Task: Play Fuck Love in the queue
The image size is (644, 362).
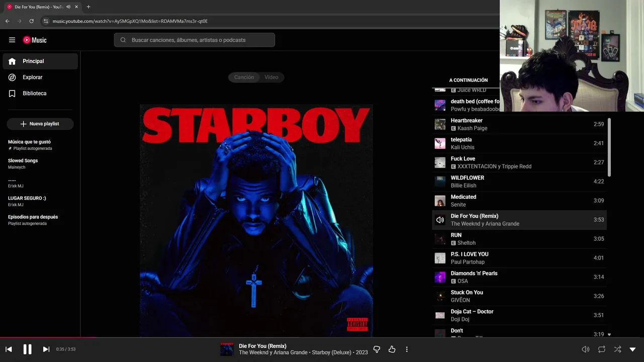Action: point(519,162)
